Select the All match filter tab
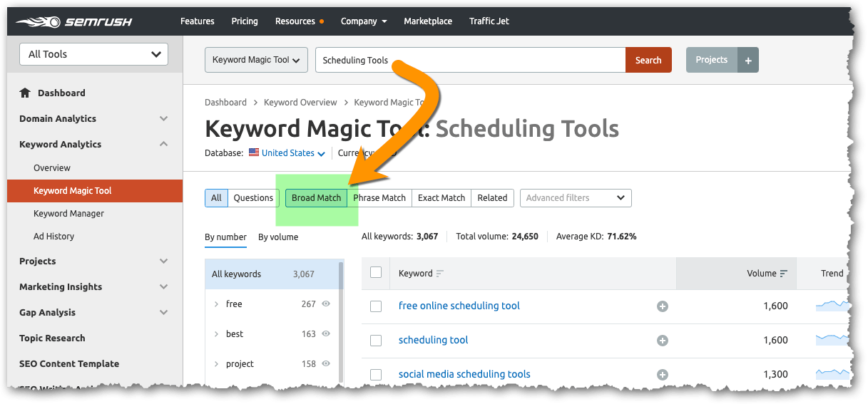Screen dimensions: 868x404 pos(216,198)
